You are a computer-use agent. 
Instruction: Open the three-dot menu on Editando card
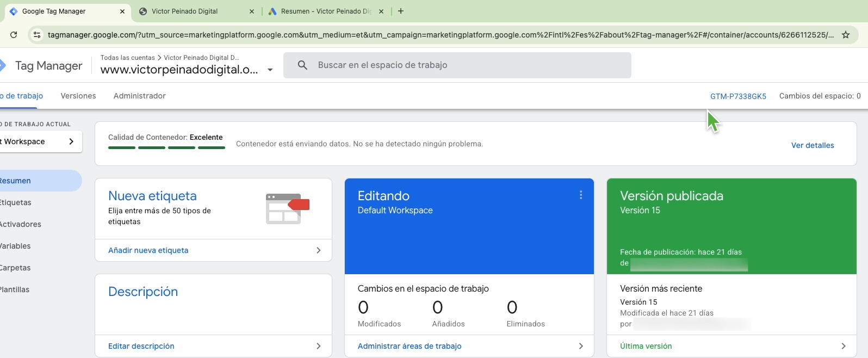click(581, 195)
